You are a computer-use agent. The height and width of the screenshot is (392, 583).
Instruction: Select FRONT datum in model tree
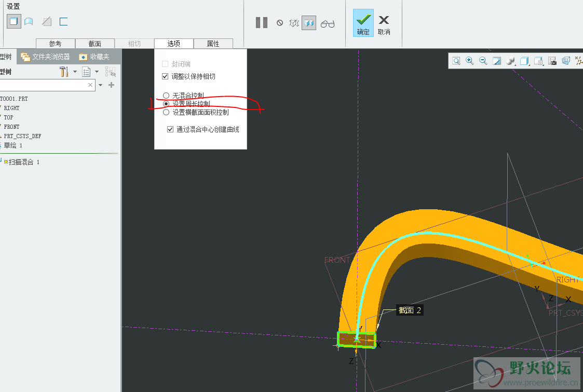click(11, 127)
